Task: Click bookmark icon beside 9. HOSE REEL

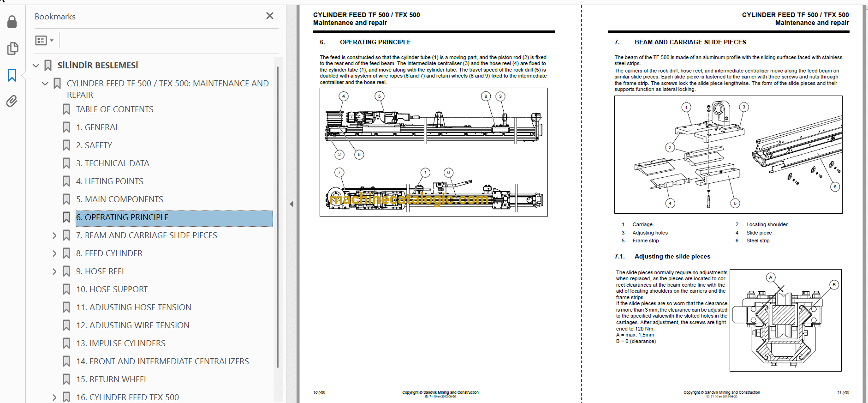Action: click(66, 271)
